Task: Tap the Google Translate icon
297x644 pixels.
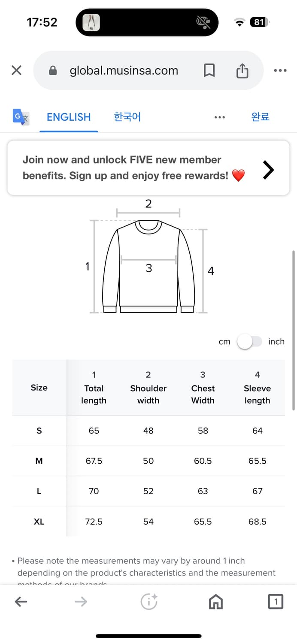Action: pyautogui.click(x=21, y=116)
